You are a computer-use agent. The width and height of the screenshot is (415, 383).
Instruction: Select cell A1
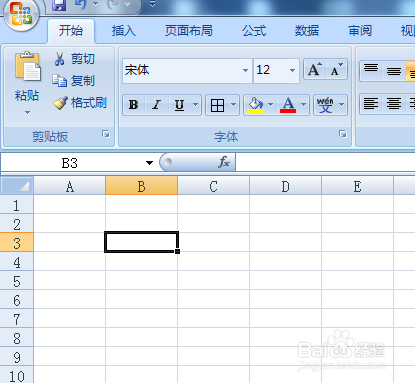tap(70, 204)
